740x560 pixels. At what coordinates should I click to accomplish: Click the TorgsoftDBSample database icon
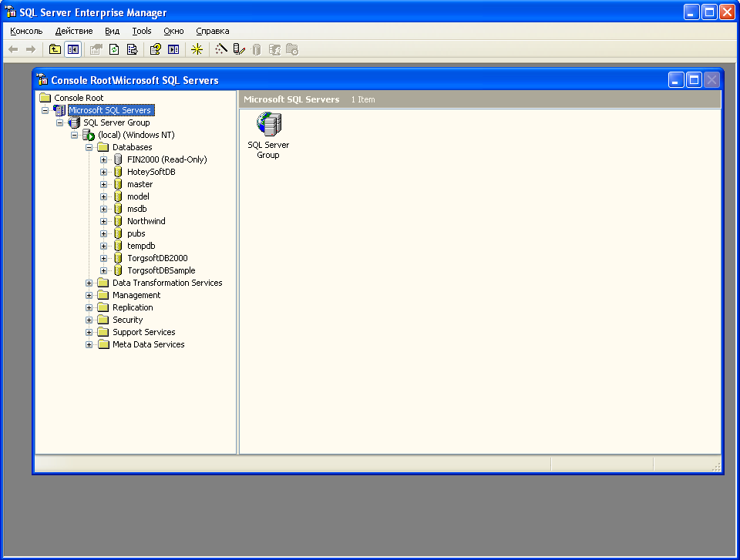point(118,271)
